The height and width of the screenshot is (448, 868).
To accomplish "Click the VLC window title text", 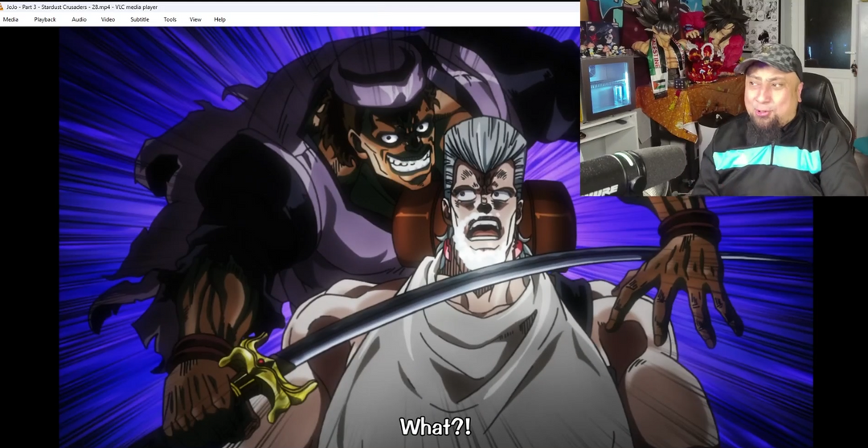I will pos(82,7).
